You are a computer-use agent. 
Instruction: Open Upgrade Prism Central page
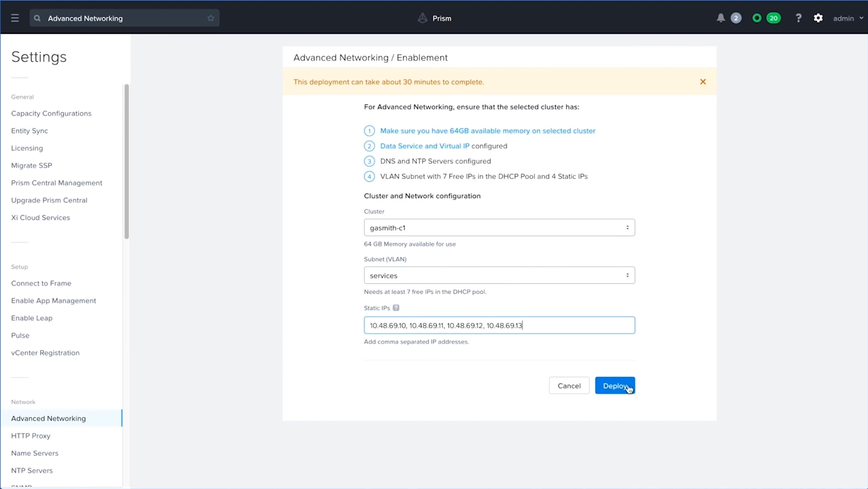(49, 200)
